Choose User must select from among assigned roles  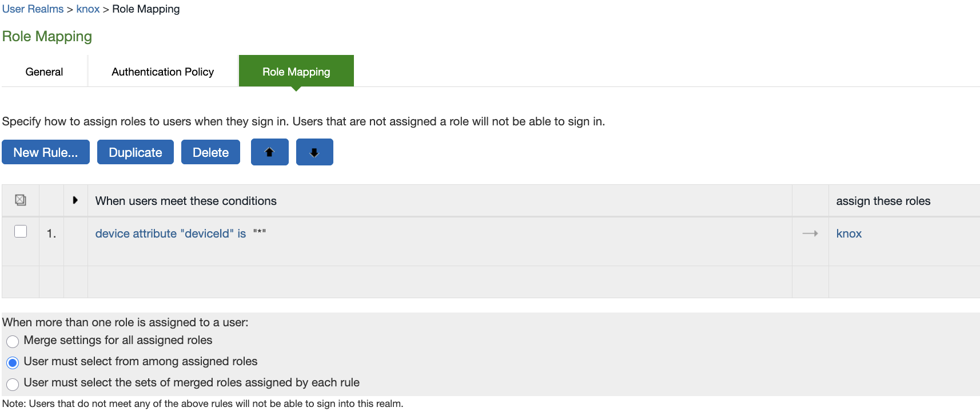coord(13,363)
